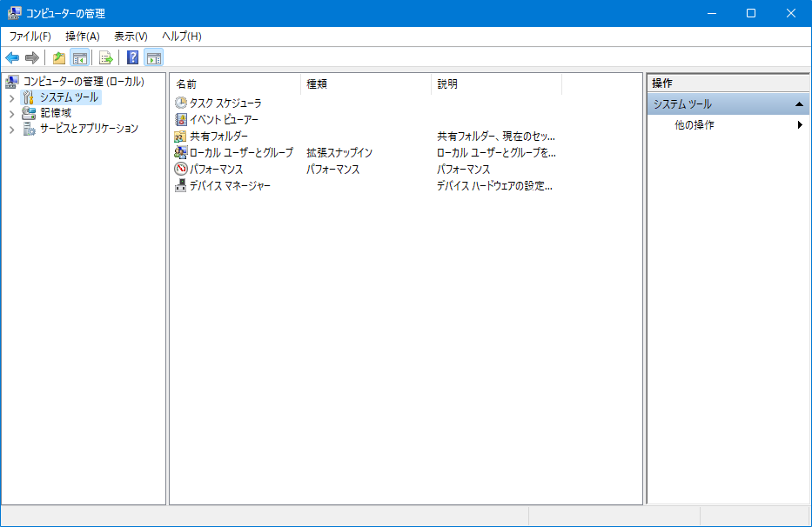
Task: Select the Shared Folders (共有フォルダー) snap-in
Action: pos(217,136)
